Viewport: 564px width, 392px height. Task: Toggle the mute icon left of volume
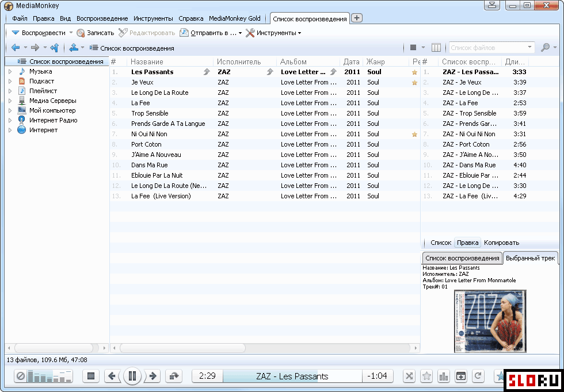tap(21, 376)
